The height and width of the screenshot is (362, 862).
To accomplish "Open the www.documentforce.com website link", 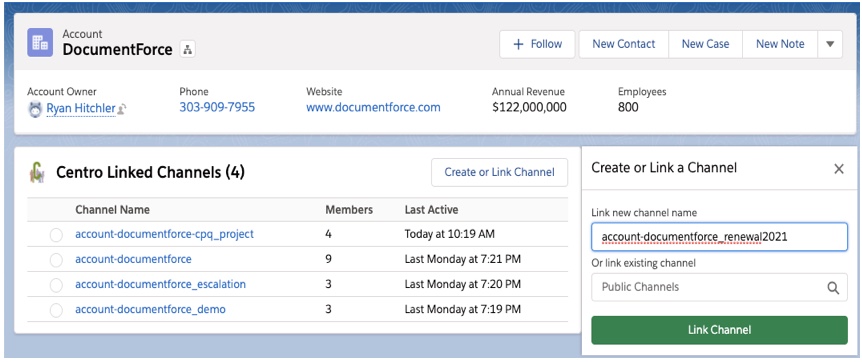I will point(373,107).
